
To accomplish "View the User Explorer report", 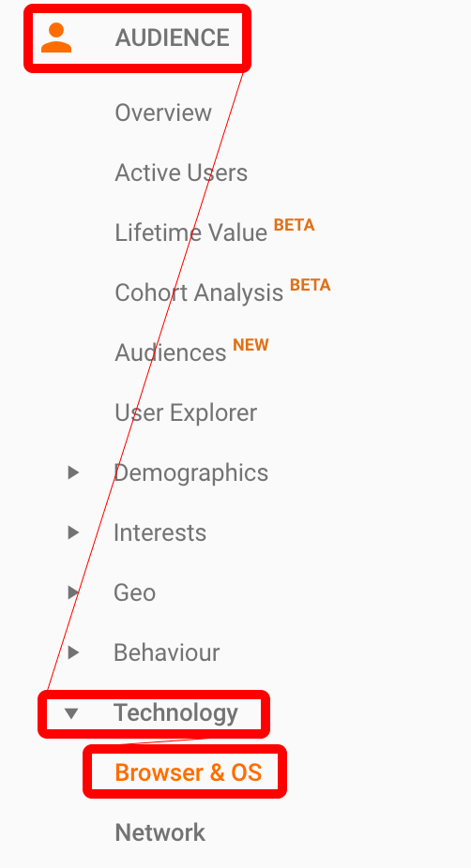I will (186, 412).
